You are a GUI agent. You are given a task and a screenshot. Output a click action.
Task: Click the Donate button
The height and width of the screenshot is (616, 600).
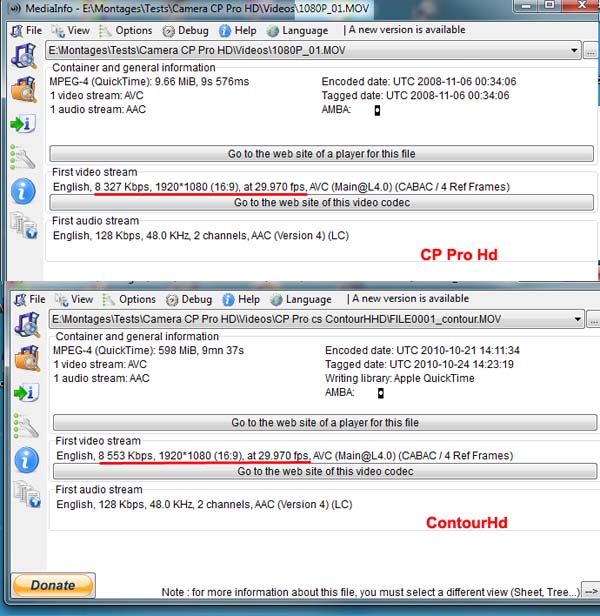[53, 585]
